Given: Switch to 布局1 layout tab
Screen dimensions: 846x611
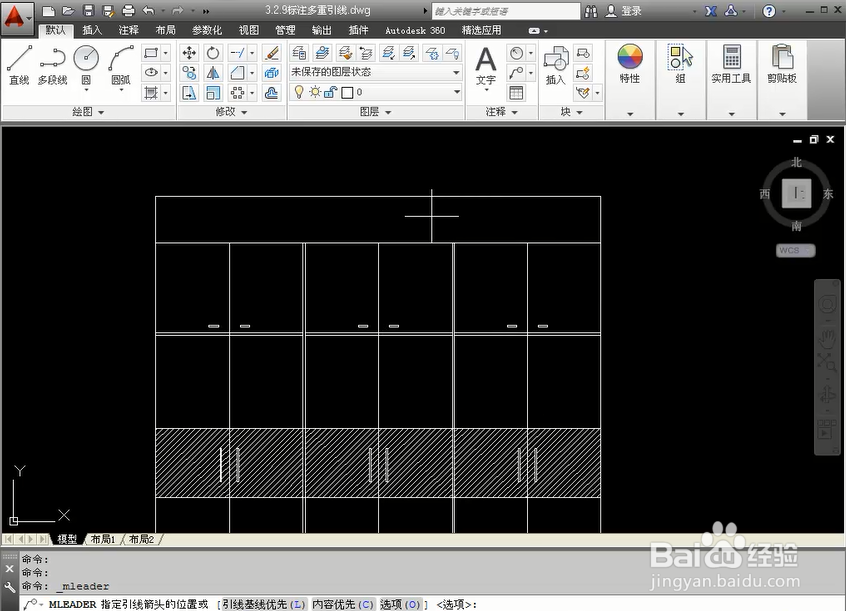Looking at the screenshot, I should pos(103,539).
